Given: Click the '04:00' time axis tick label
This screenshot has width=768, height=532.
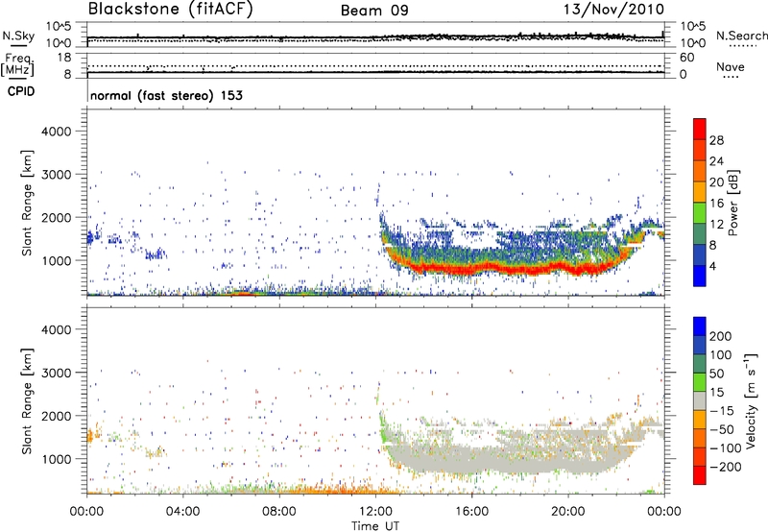Looking at the screenshot, I should pyautogui.click(x=182, y=512).
